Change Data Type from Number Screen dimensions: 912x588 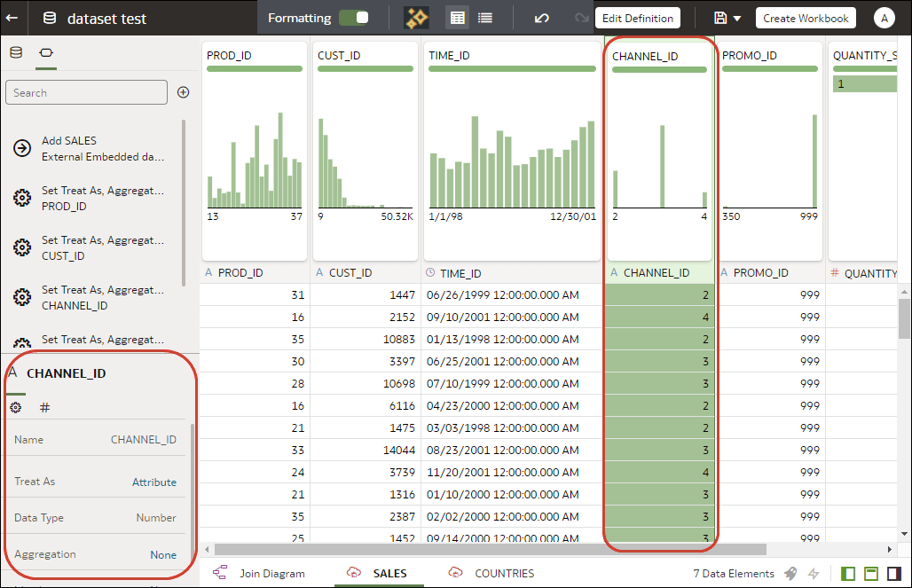tap(156, 517)
